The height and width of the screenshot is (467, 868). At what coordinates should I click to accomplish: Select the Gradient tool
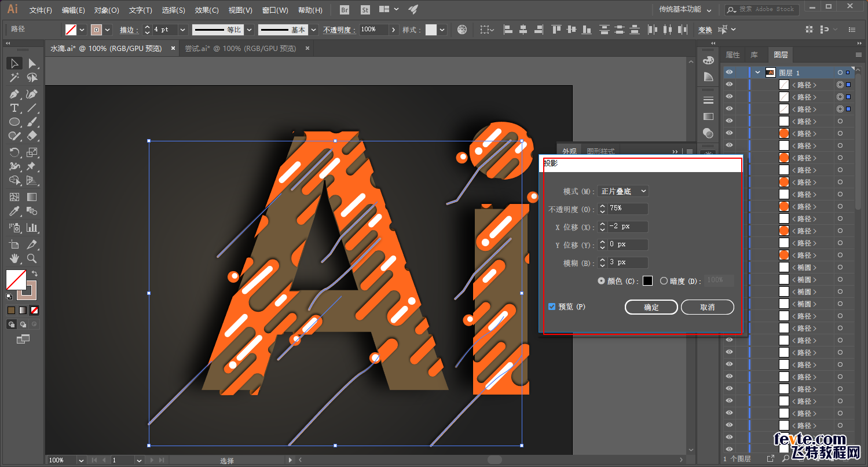(x=32, y=198)
